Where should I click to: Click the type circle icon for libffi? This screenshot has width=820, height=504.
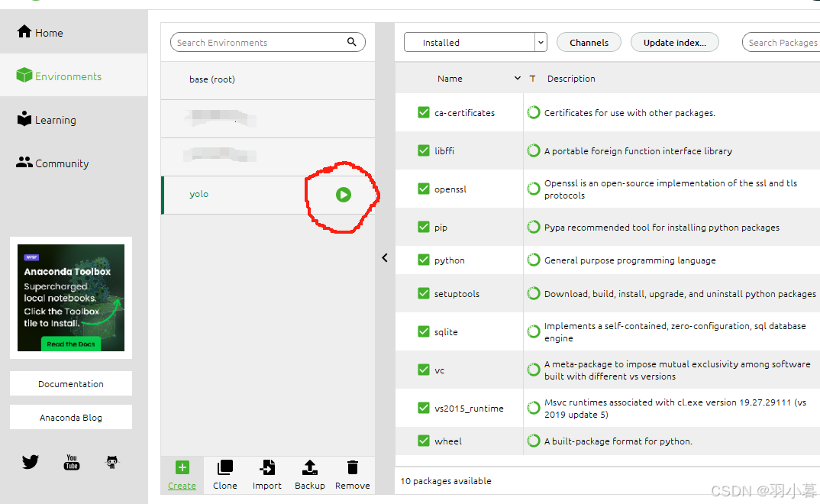pos(534,150)
